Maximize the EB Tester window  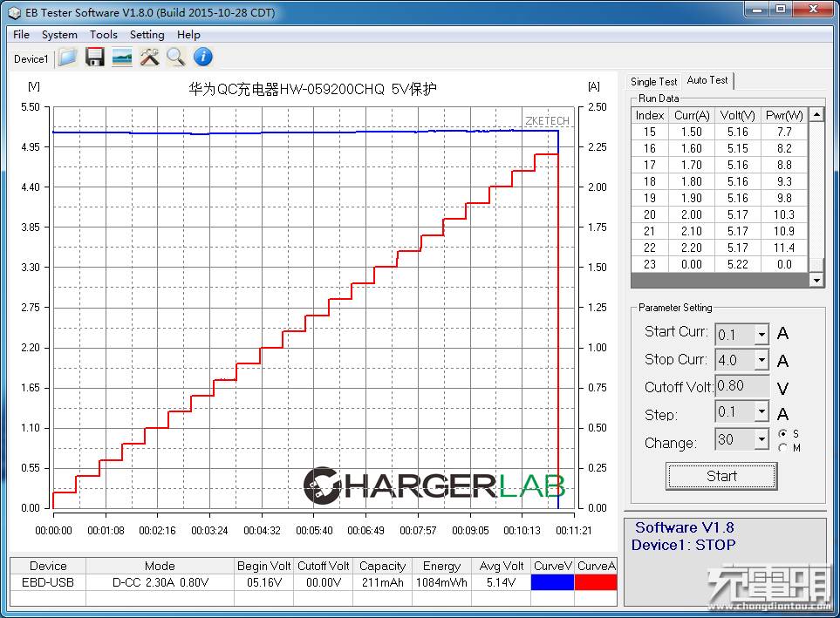coord(781,9)
